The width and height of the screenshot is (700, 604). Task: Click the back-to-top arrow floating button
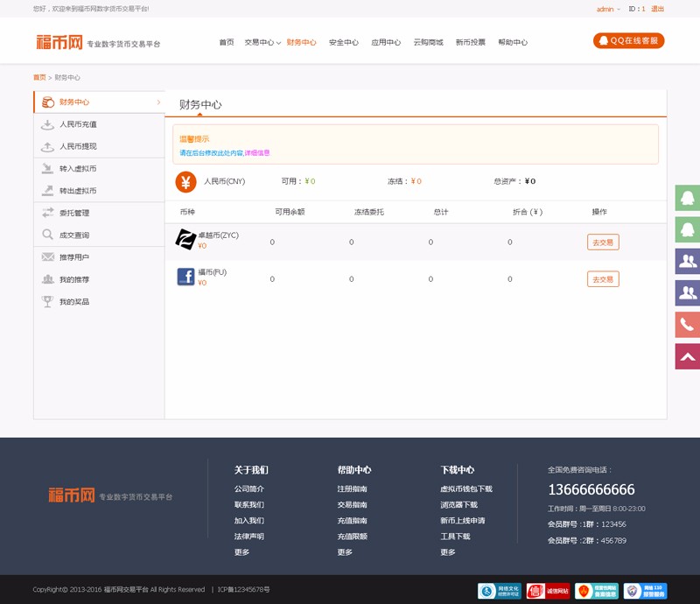[688, 356]
